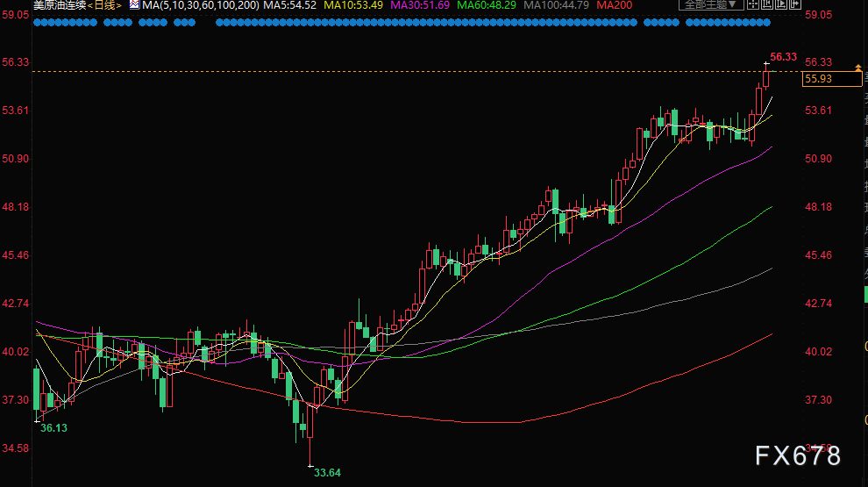Click the 33.64 low price marker

click(327, 473)
